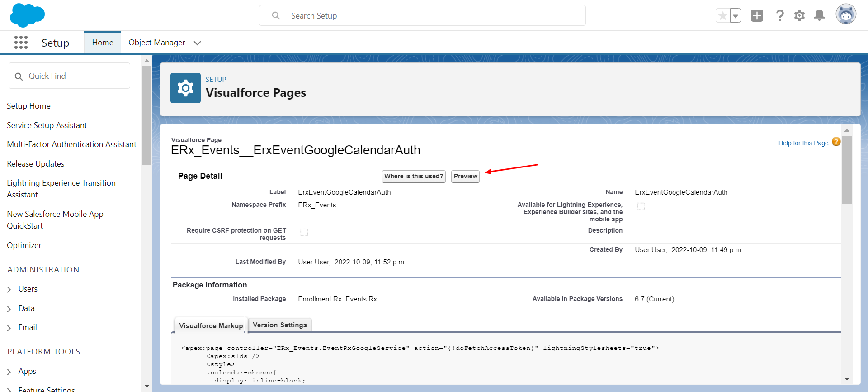Expand the Object Manager dropdown chevron

click(x=197, y=43)
